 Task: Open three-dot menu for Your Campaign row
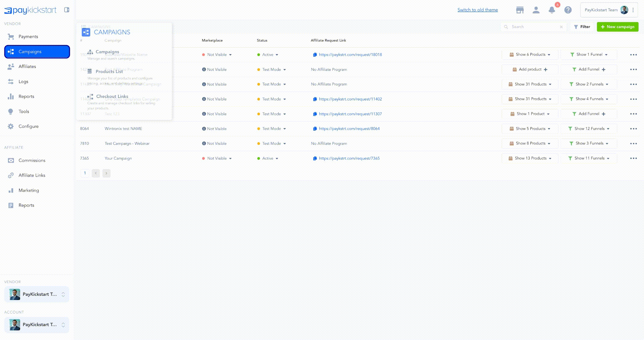click(633, 158)
